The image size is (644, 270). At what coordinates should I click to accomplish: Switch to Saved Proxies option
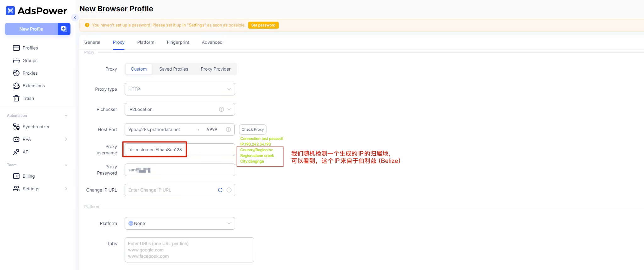pyautogui.click(x=174, y=69)
